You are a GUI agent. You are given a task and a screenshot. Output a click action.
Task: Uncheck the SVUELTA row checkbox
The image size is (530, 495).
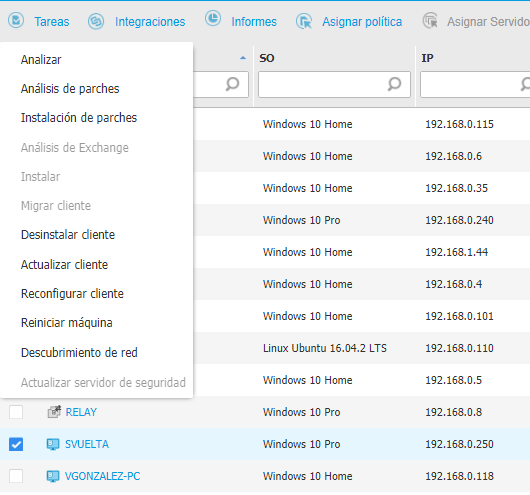coord(16,444)
